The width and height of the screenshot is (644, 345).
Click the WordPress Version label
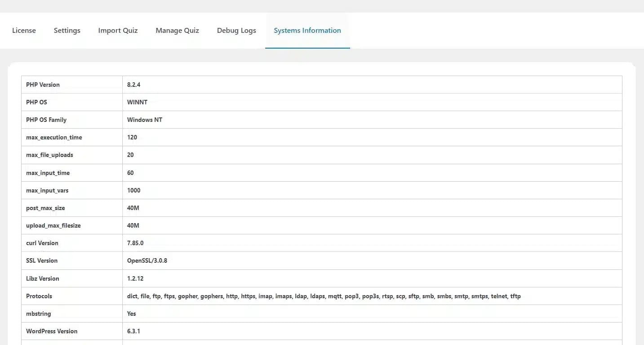pos(52,331)
